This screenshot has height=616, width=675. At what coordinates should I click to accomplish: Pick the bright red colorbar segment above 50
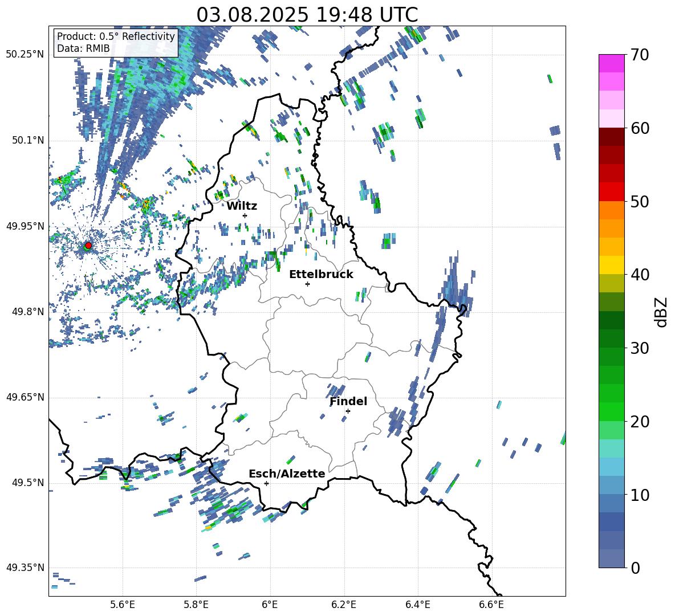pos(611,191)
